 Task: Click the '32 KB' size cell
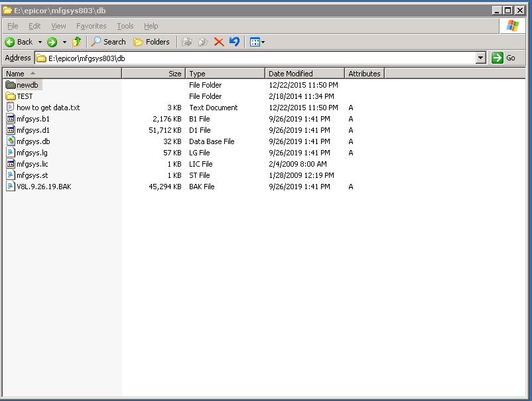point(172,141)
